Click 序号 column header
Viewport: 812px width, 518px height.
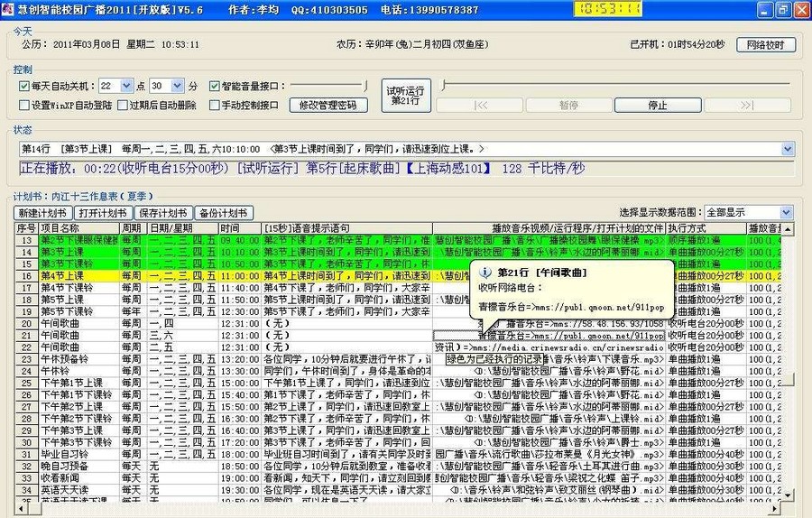26,228
